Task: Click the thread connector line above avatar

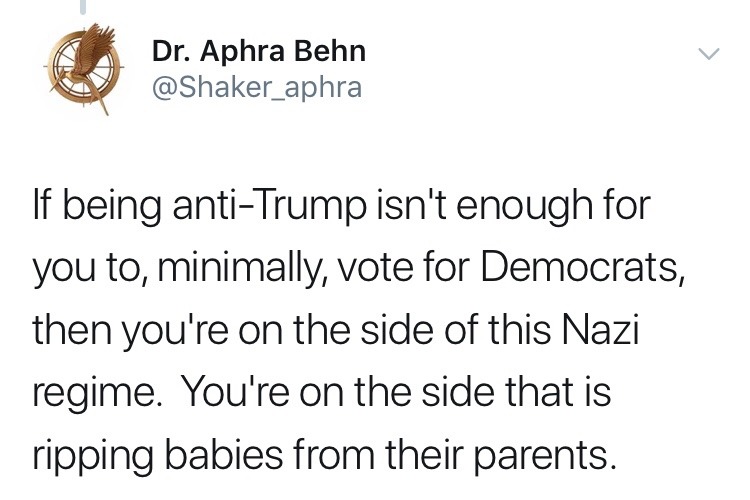Action: click(84, 8)
